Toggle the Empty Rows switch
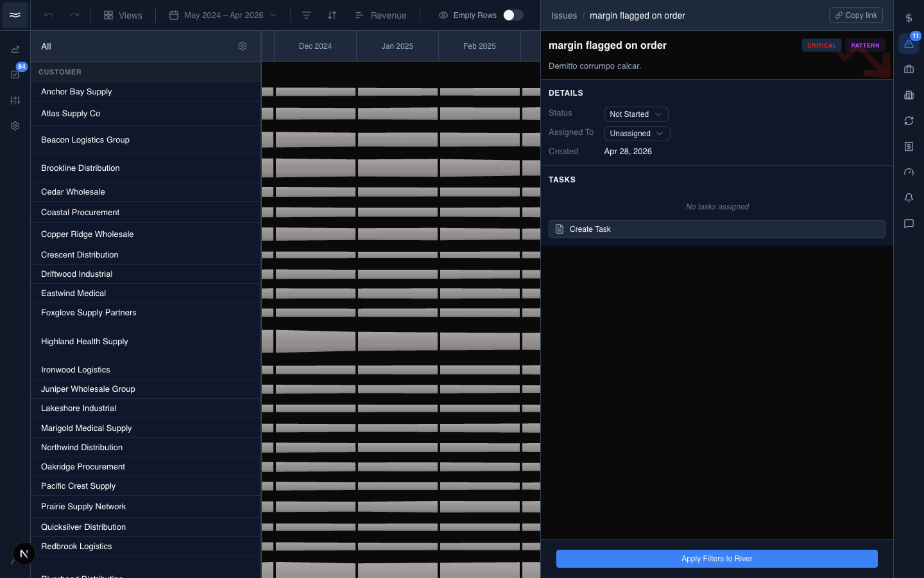The height and width of the screenshot is (578, 924). [513, 15]
